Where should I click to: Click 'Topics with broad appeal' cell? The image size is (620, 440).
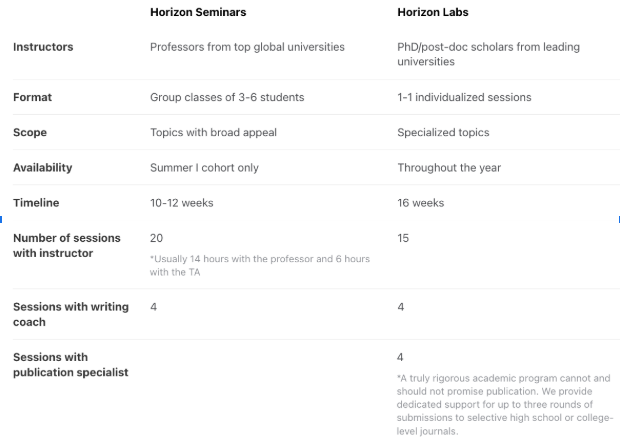(x=213, y=132)
